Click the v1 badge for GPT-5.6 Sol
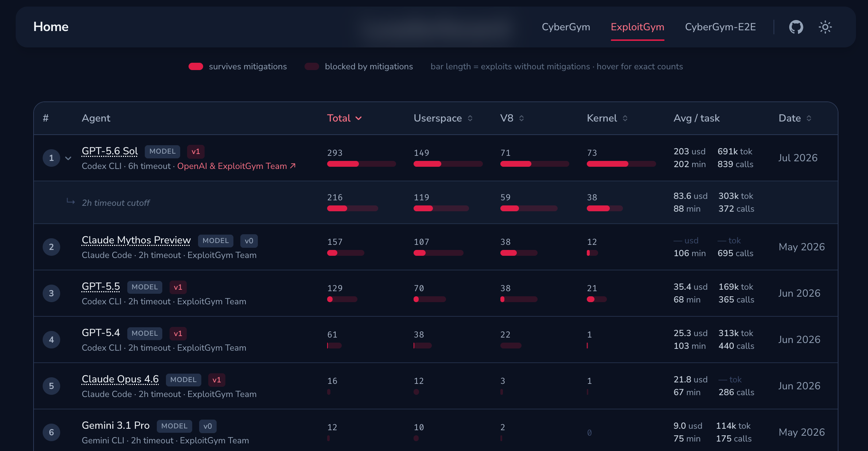The width and height of the screenshot is (868, 451). click(x=196, y=151)
